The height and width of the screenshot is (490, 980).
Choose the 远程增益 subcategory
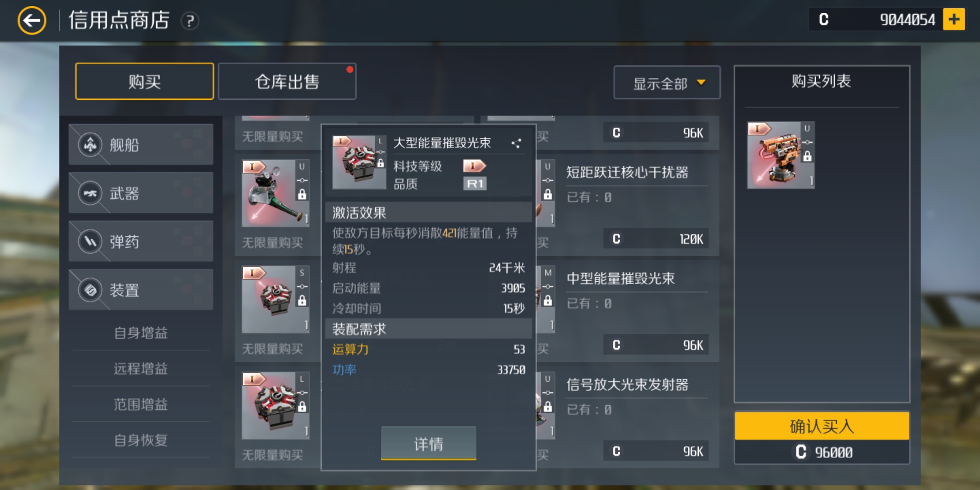pyautogui.click(x=141, y=368)
